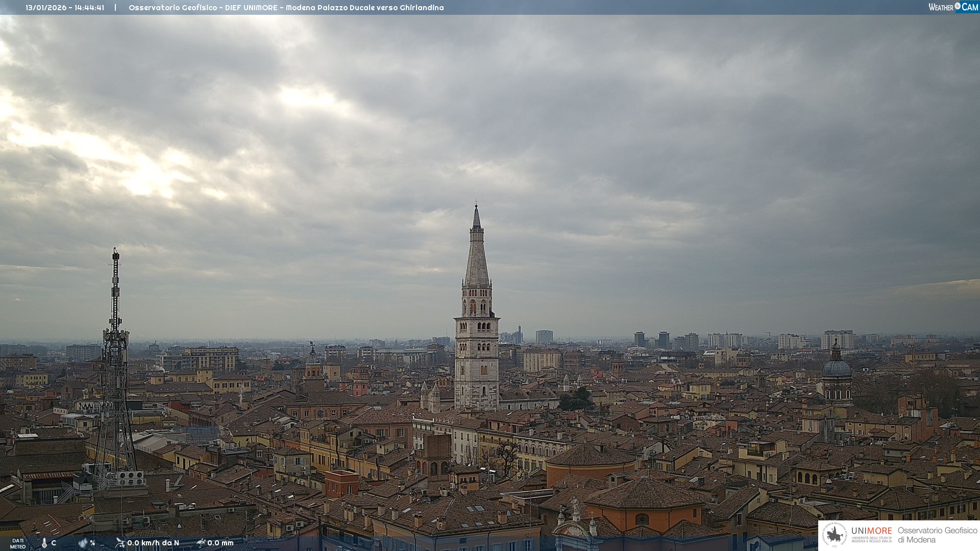Click the rainfall 0.0 mm reading
Image resolution: width=980 pixels, height=551 pixels.
click(x=220, y=543)
